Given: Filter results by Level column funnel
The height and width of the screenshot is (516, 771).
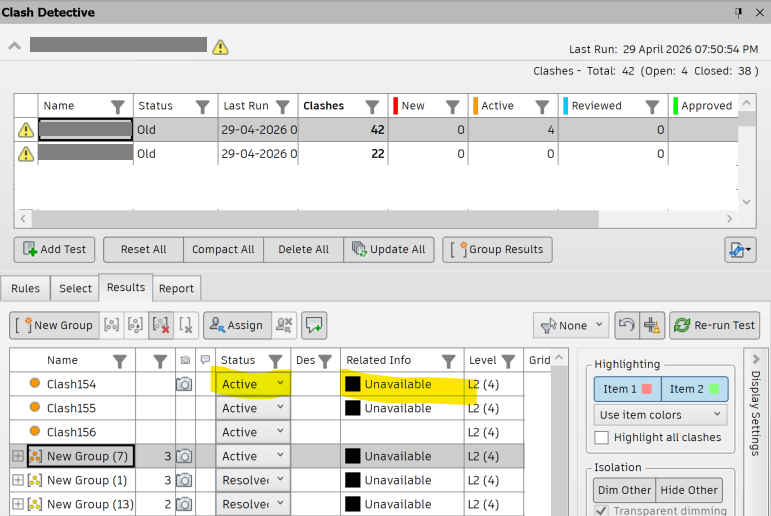Looking at the screenshot, I should [x=508, y=361].
